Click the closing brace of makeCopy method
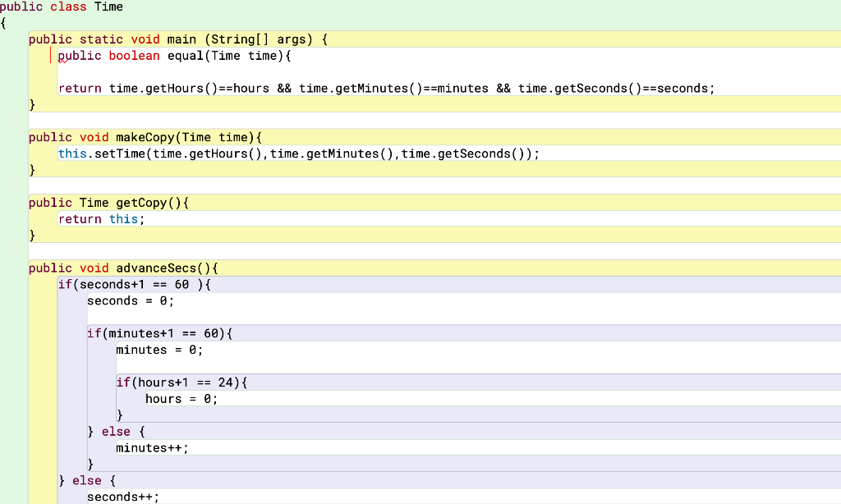 tap(32, 170)
